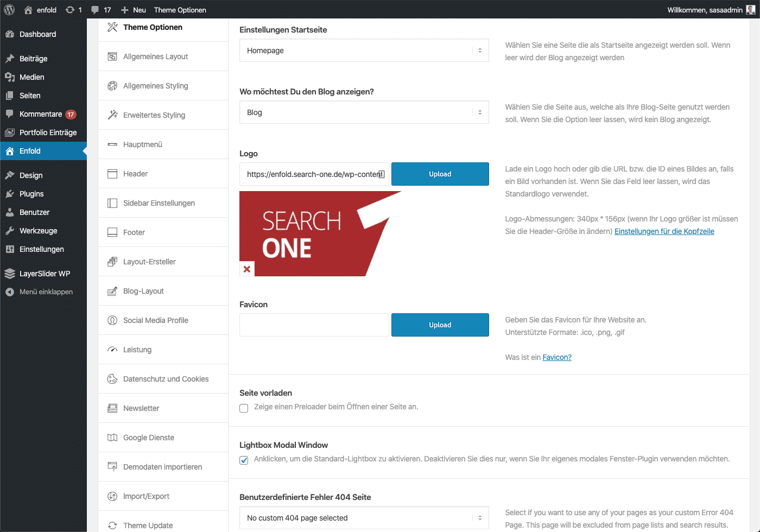The width and height of the screenshot is (760, 532).
Task: Switch to Hauptmenü settings tab
Action: pyautogui.click(x=163, y=144)
